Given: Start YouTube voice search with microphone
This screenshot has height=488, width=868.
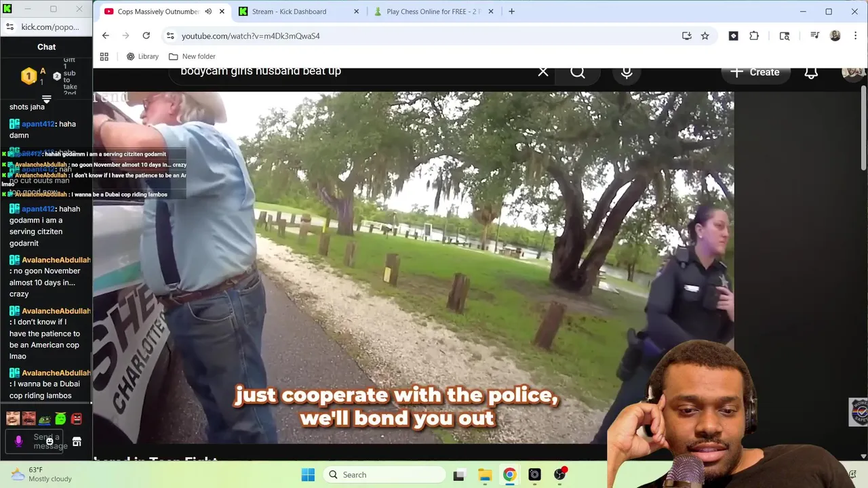Looking at the screenshot, I should (627, 73).
